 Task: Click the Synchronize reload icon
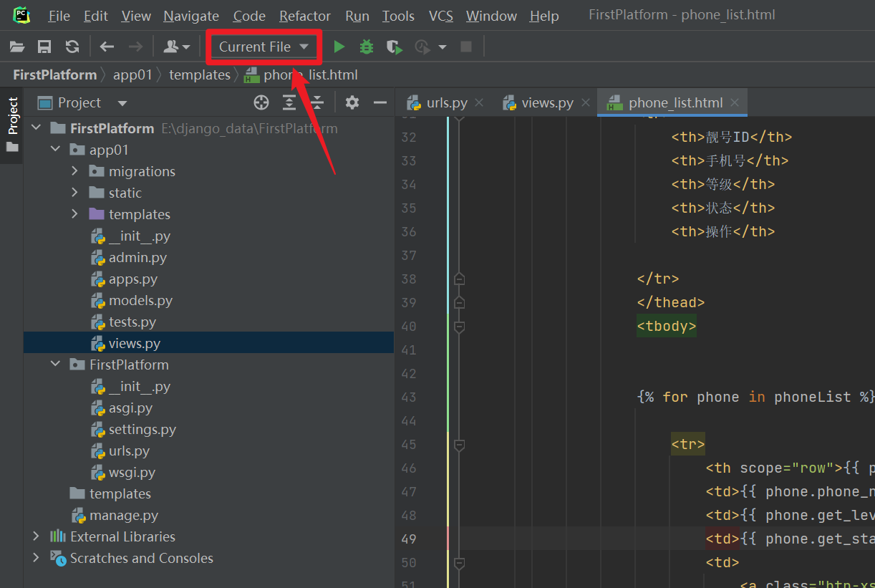click(72, 47)
